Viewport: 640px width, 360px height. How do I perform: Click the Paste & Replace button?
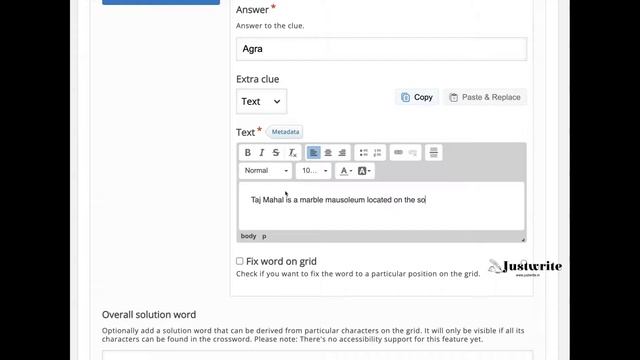[x=485, y=97]
